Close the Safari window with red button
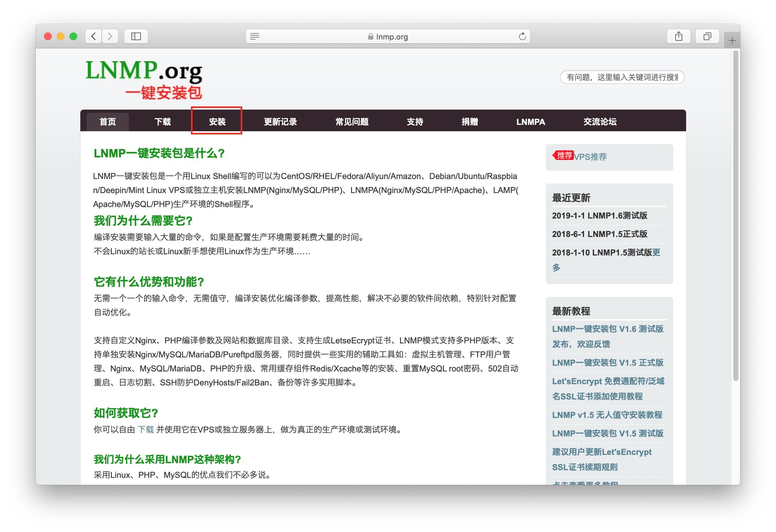Screen dimensions: 776x532 pyautogui.click(x=48, y=36)
